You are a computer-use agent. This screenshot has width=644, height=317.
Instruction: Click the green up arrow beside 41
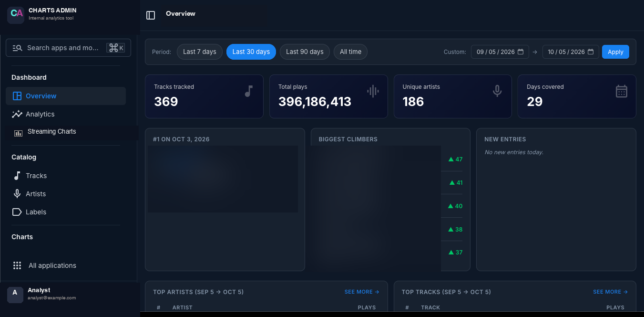pyautogui.click(x=452, y=183)
